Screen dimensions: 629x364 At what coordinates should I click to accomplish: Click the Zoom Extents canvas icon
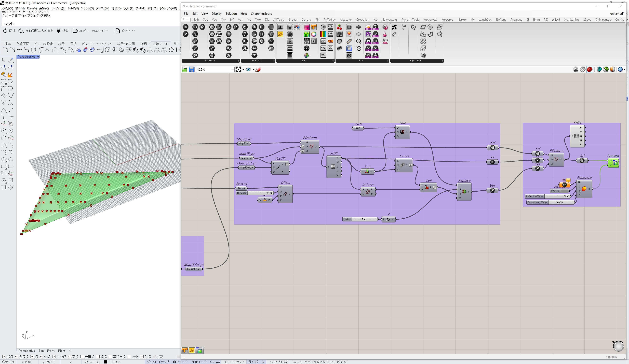tap(238, 70)
